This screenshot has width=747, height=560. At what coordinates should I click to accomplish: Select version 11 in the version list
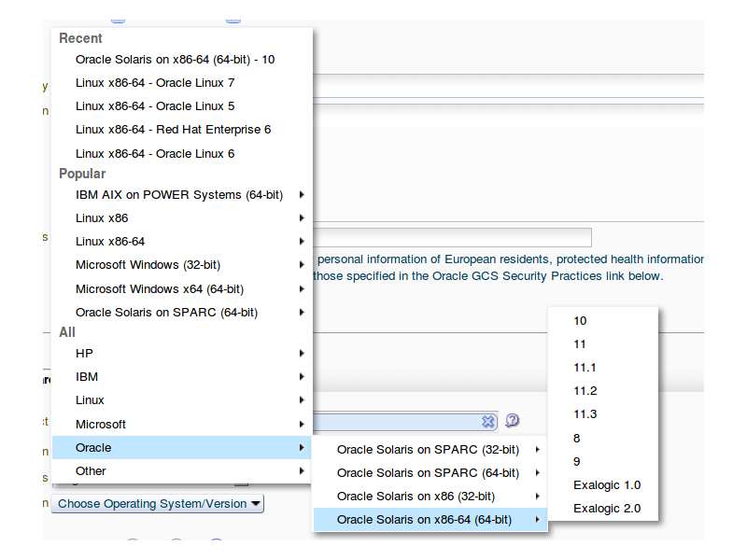click(603, 344)
